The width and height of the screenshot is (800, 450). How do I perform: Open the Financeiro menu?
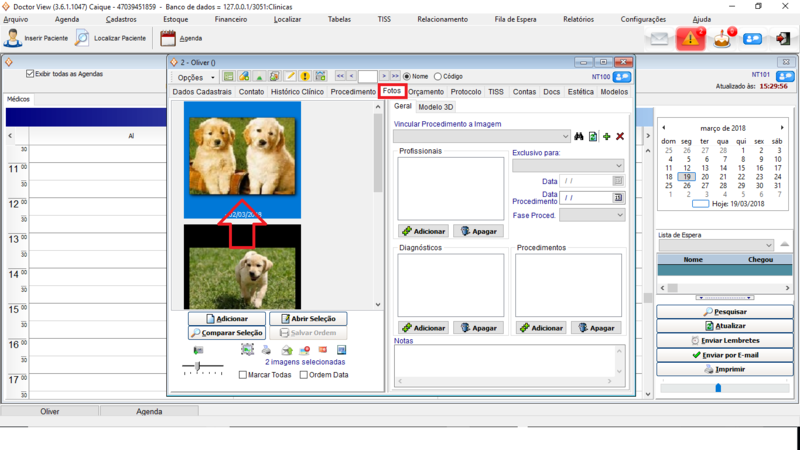[x=231, y=19]
